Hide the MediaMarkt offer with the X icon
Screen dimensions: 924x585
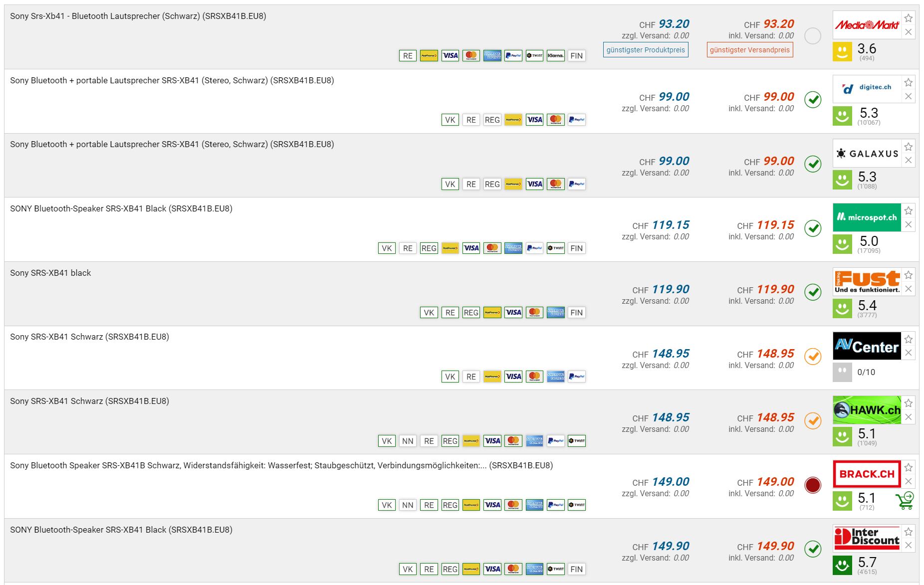[x=909, y=32]
